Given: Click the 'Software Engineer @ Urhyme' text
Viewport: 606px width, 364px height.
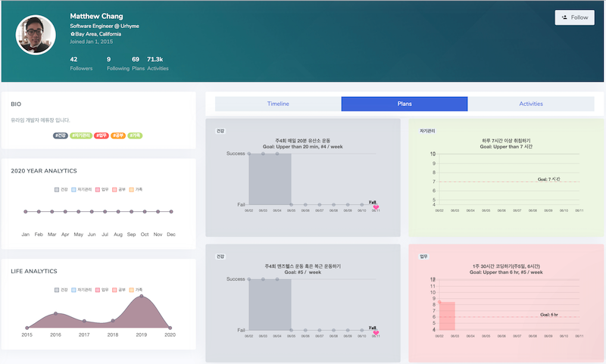Looking at the screenshot, I should 105,26.
